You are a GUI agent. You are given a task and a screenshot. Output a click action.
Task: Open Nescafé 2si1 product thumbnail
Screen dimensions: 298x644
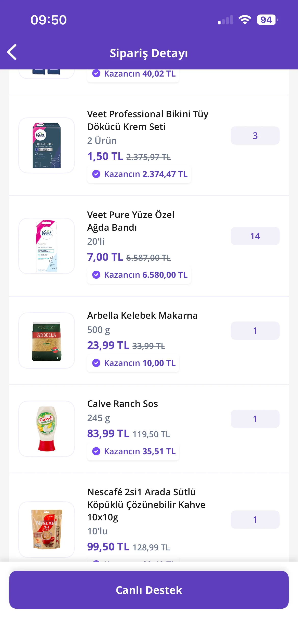coord(47,530)
